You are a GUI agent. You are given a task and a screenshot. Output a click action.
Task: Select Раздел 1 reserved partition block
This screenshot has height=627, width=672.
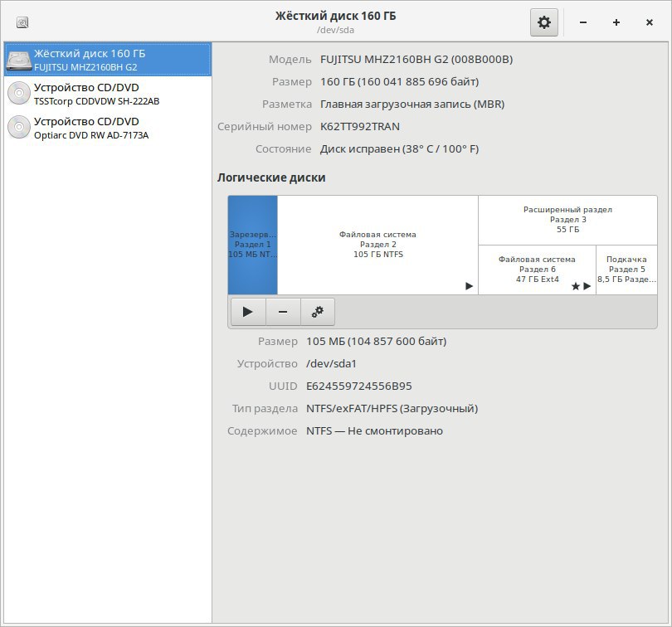point(253,245)
